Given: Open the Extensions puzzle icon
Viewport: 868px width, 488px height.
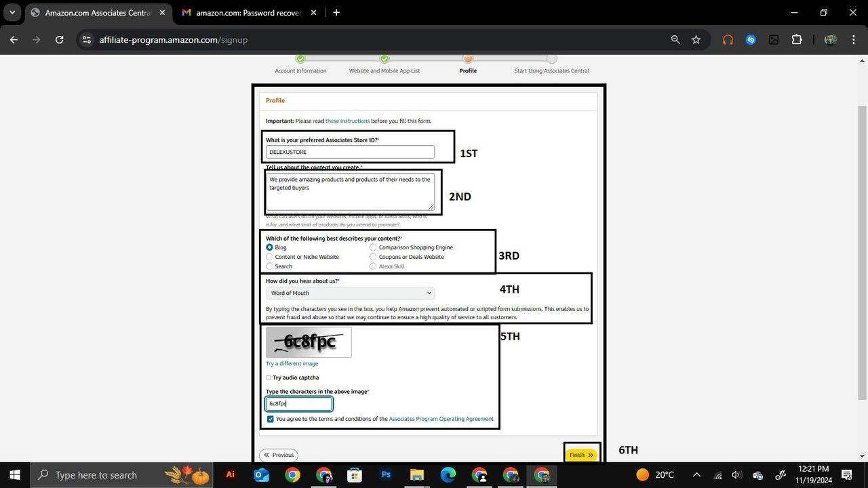Looking at the screenshot, I should coord(797,40).
